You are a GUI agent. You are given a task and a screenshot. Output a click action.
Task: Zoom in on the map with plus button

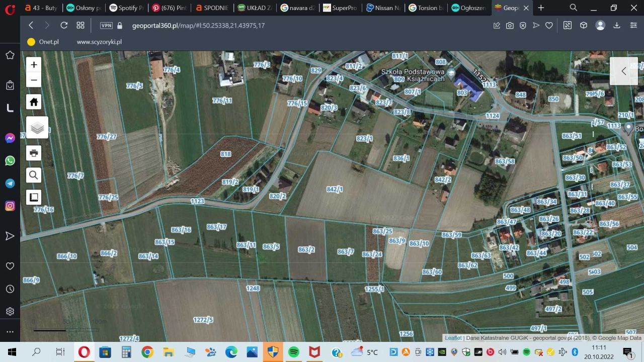pyautogui.click(x=34, y=64)
